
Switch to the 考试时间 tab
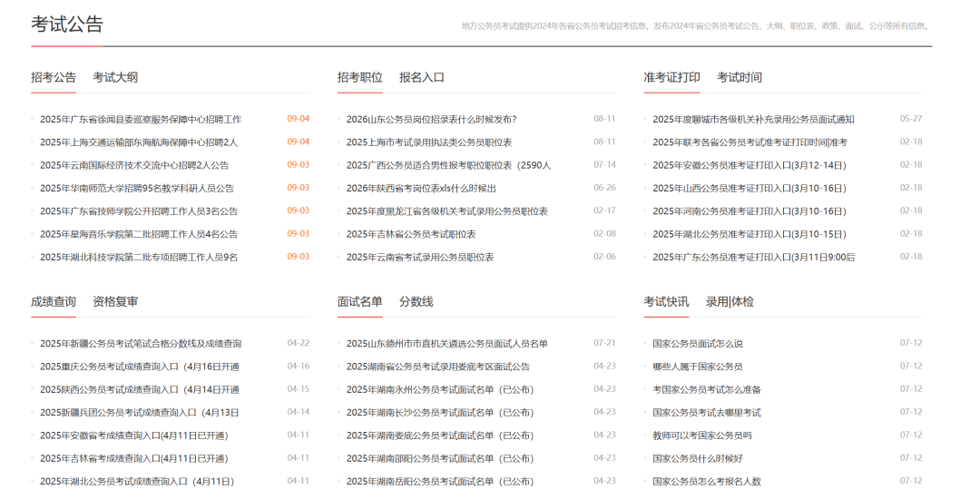tap(740, 78)
